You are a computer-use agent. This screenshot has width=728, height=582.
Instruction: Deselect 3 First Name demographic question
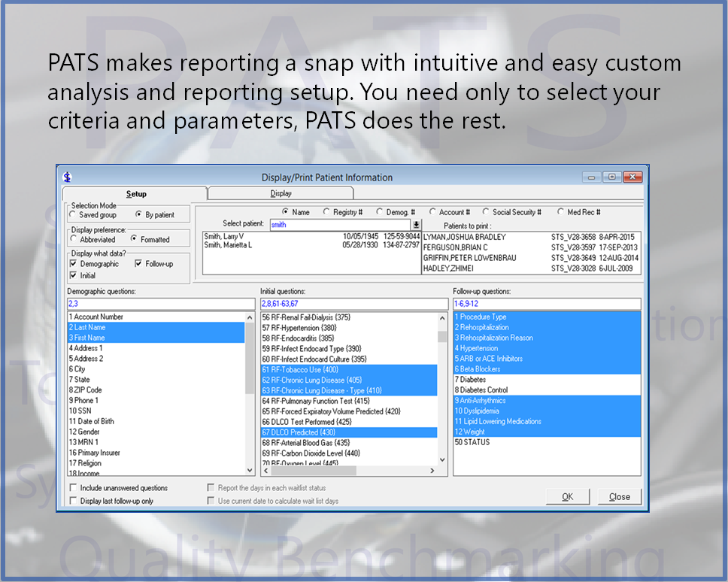(x=156, y=338)
